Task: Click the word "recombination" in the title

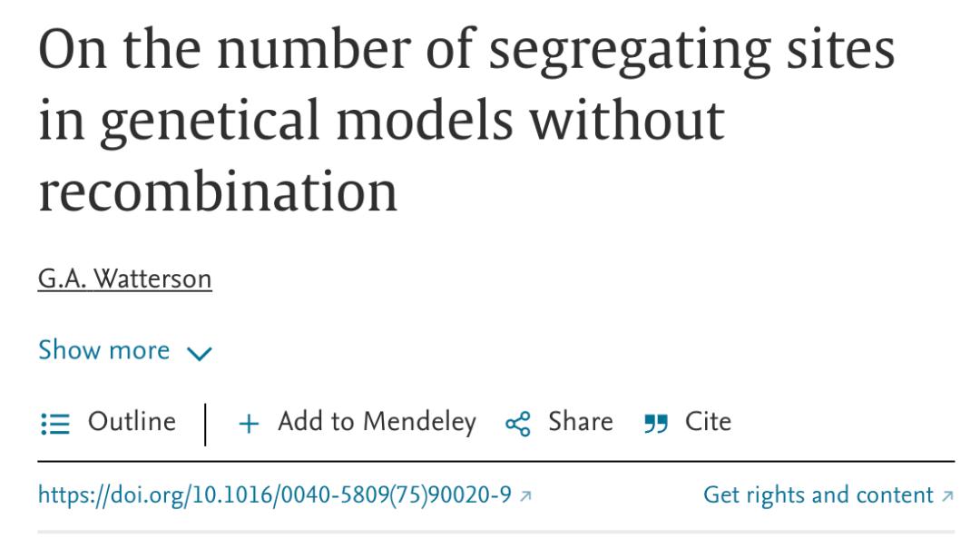Action: click(218, 190)
